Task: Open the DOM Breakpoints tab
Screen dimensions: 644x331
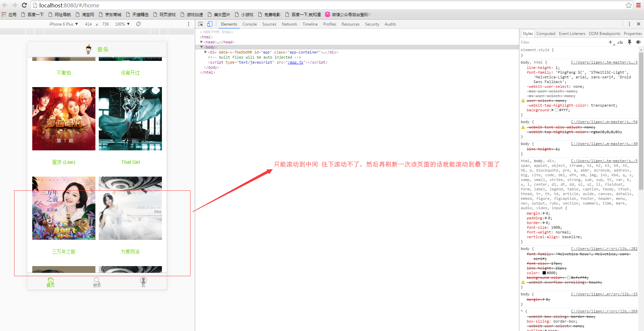Action: tap(604, 34)
